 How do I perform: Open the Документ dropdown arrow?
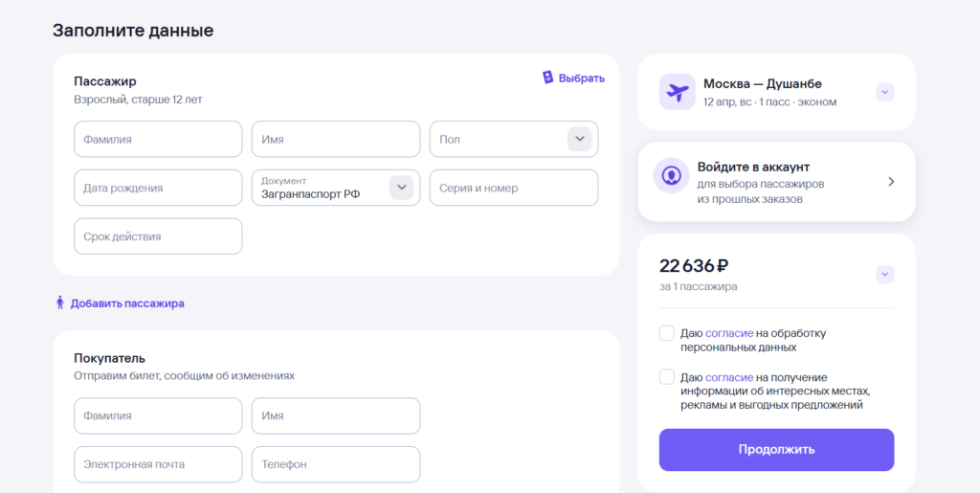tap(401, 188)
